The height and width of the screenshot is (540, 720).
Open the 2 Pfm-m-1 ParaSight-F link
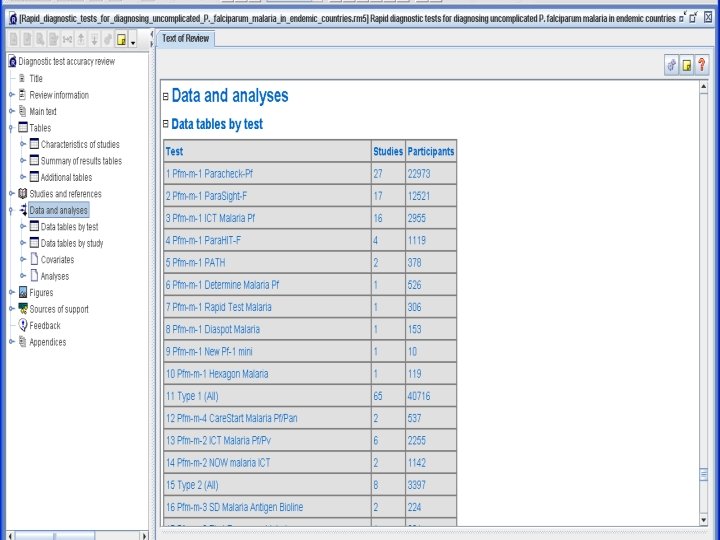tap(206, 196)
